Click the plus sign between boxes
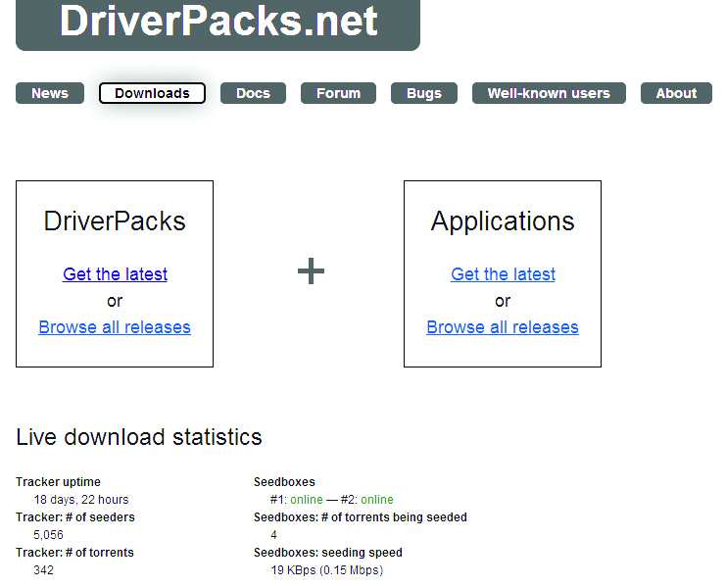This screenshot has width=726, height=588. click(x=312, y=270)
